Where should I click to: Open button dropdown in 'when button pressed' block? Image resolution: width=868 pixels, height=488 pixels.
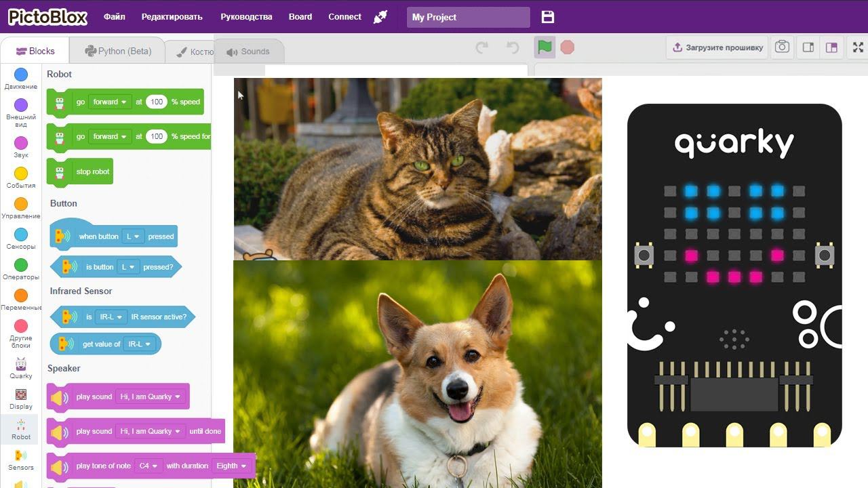point(132,237)
